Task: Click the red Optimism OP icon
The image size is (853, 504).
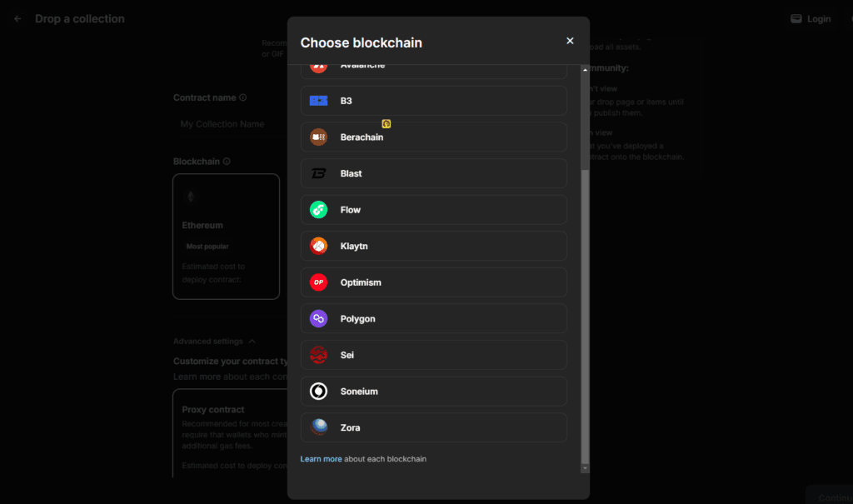Action: coord(318,282)
